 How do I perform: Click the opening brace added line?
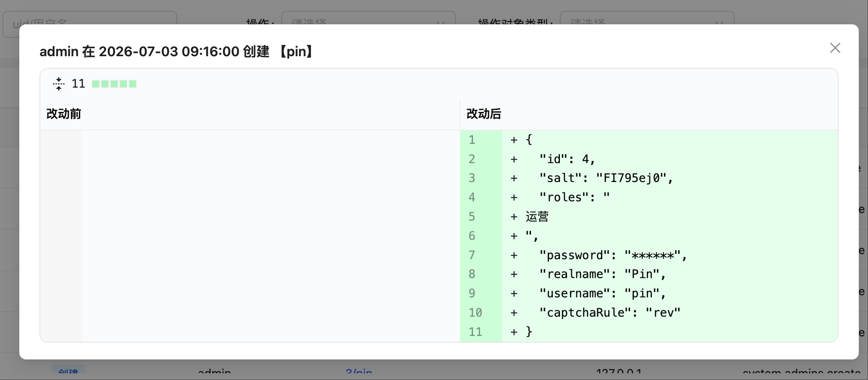pos(670,140)
